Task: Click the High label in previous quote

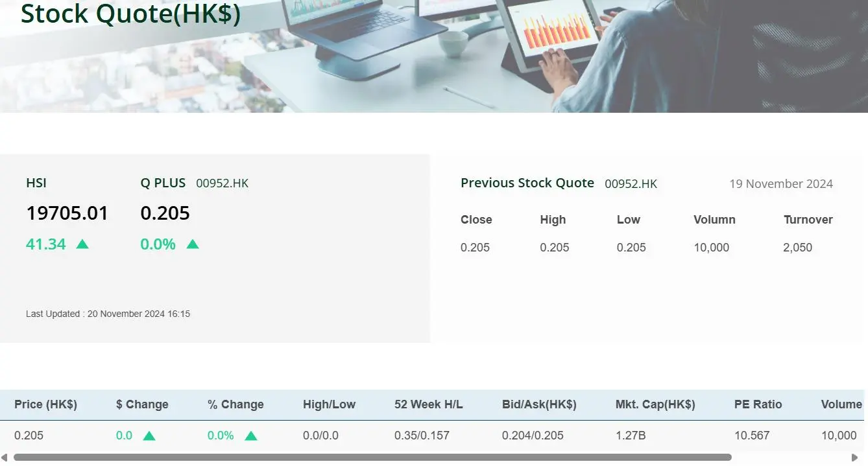Action: 553,220
